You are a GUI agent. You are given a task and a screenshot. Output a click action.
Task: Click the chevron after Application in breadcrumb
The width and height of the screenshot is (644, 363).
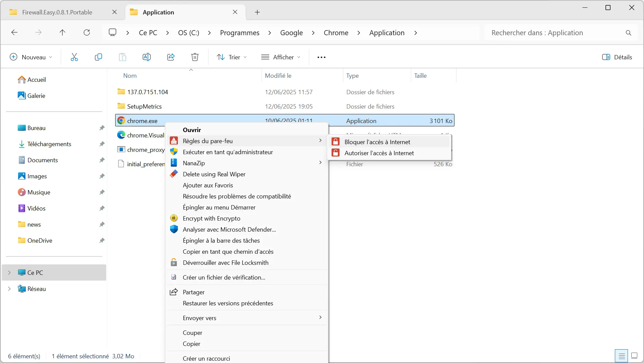[x=416, y=33]
